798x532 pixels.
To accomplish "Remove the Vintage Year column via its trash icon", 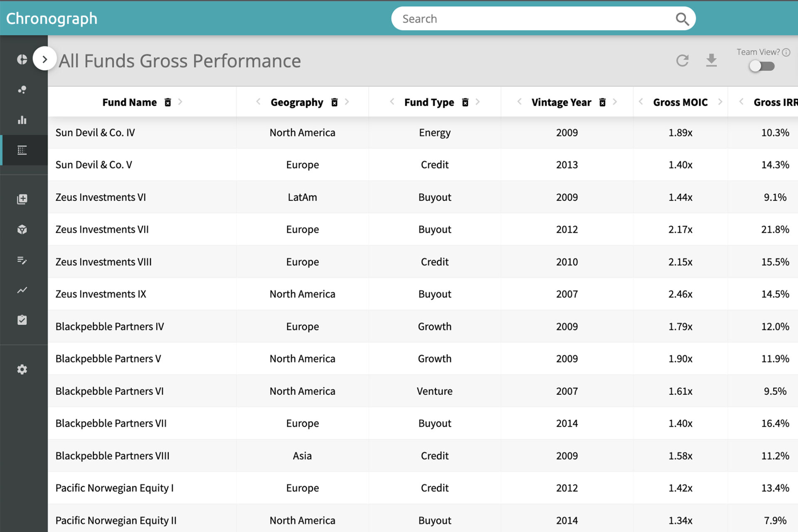I will click(602, 102).
